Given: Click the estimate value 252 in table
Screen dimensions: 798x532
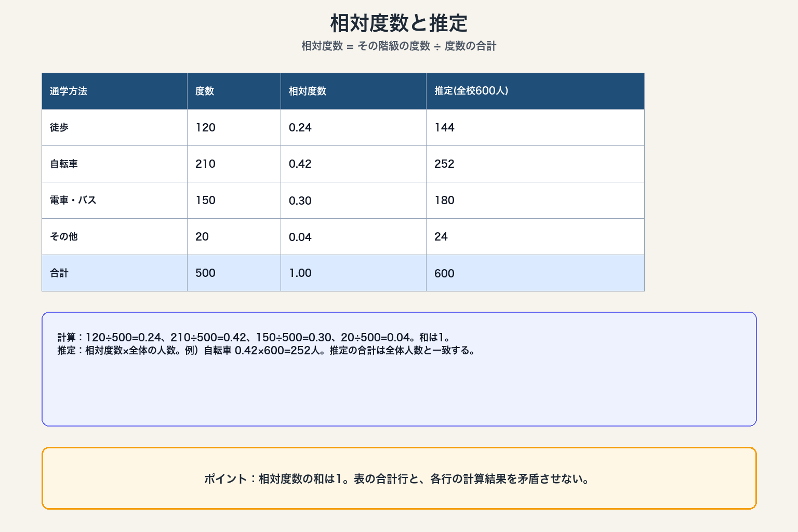Looking at the screenshot, I should click(444, 164).
